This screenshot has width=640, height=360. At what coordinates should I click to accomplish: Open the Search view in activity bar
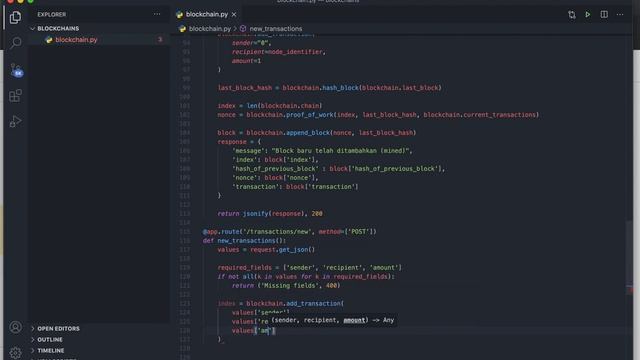tap(16, 42)
